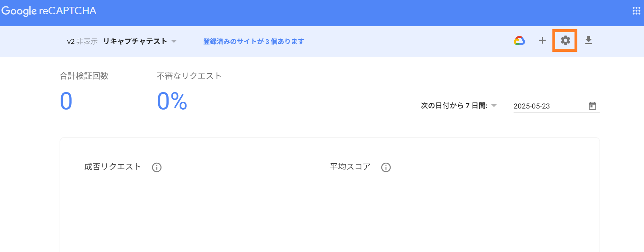Show info for 平均スコア
The width and height of the screenshot is (644, 252).
(x=386, y=167)
